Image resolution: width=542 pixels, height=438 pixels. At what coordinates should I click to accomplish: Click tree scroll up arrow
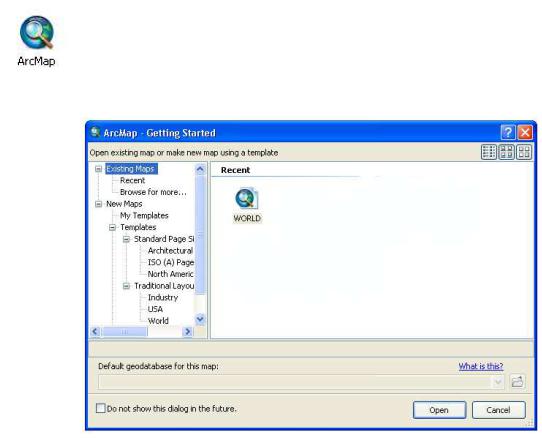200,169
